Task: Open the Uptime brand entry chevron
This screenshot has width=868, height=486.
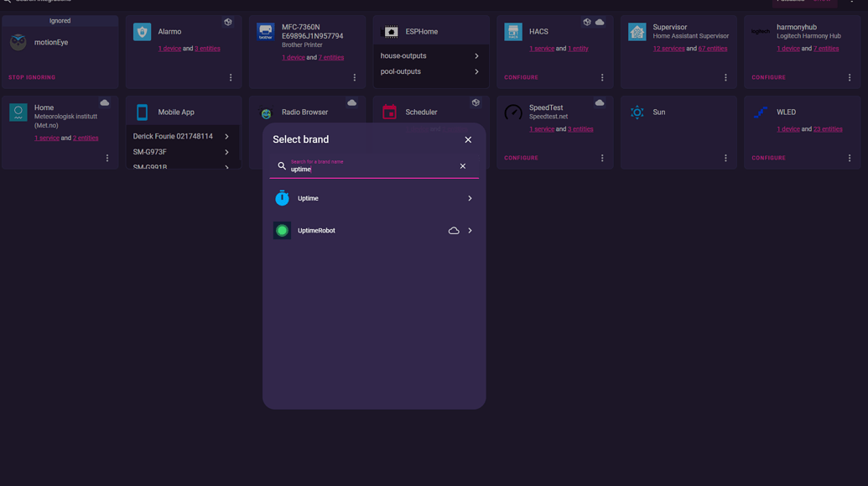Action: click(470, 198)
